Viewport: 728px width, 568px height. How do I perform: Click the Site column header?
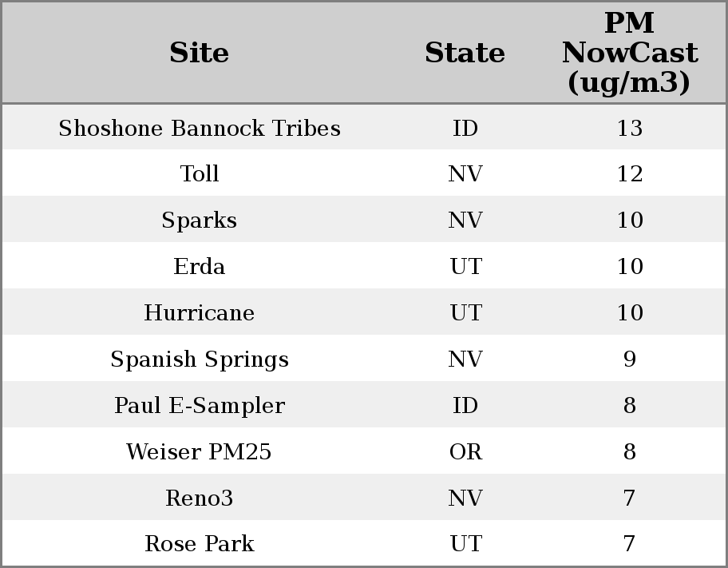(x=199, y=53)
